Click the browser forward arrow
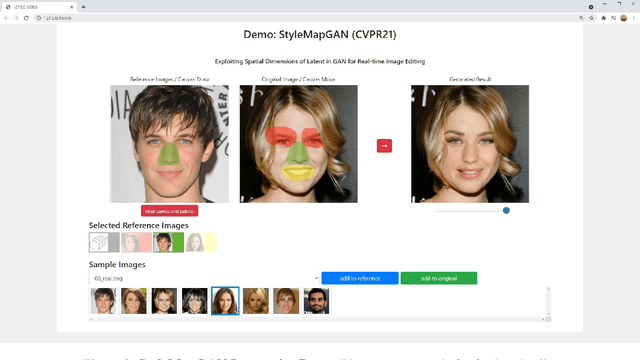Screen dimensions: 640x360 (x=16, y=18)
